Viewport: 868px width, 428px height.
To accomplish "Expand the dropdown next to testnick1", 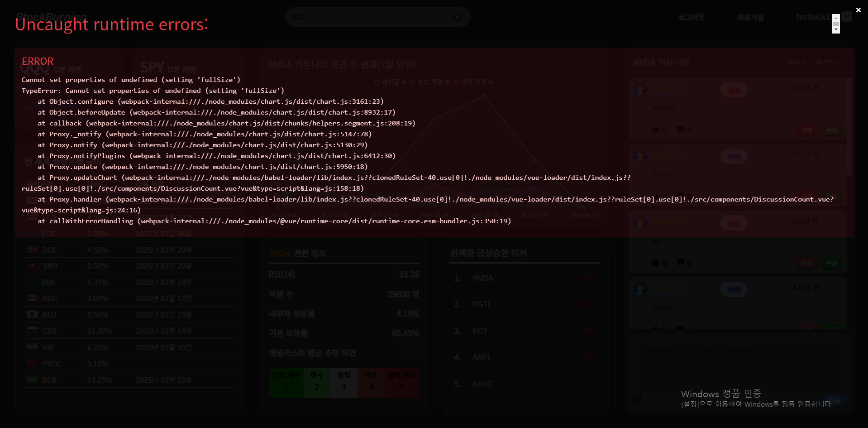I will pyautogui.click(x=847, y=17).
